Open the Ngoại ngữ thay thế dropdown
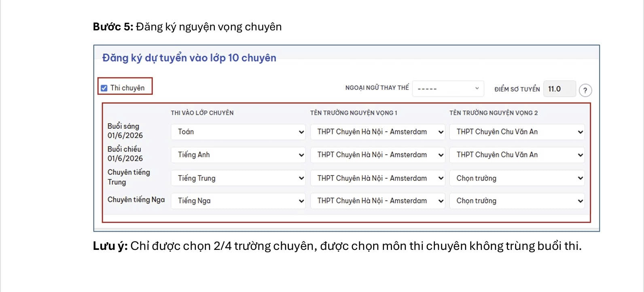The height and width of the screenshot is (292, 644). [447, 88]
